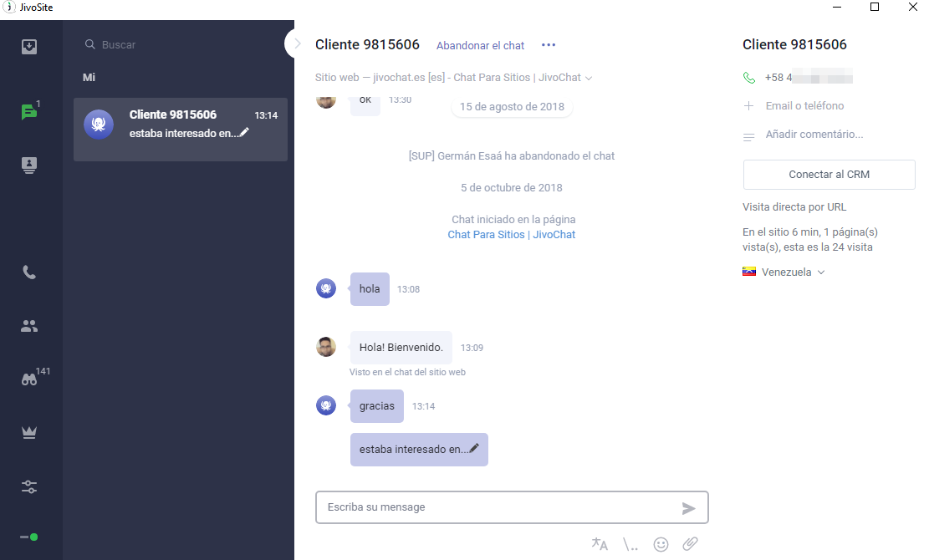Viewport: 929px width, 560px height.
Task: Click the Conectar al CRM button
Action: 829,175
